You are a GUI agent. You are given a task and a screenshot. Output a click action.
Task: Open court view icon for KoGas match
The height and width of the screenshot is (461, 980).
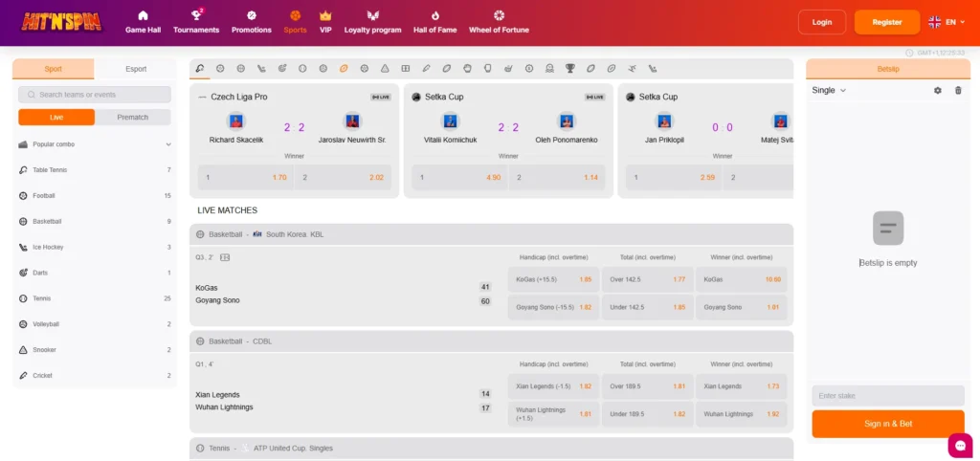click(225, 256)
